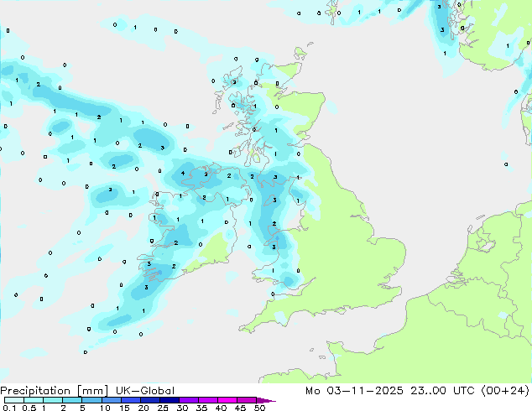This screenshot has height=411, width=532.
Task: Click the purple arrow tip above 50
Action: point(266,400)
